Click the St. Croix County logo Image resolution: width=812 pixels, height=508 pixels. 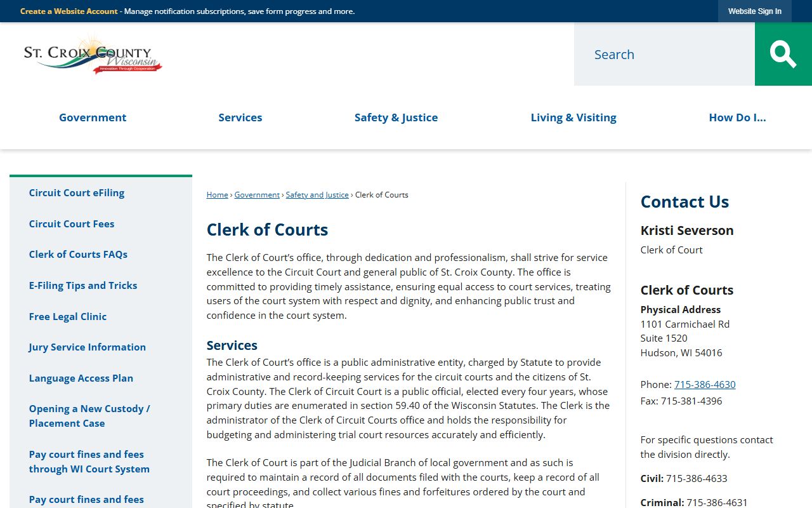tap(93, 55)
